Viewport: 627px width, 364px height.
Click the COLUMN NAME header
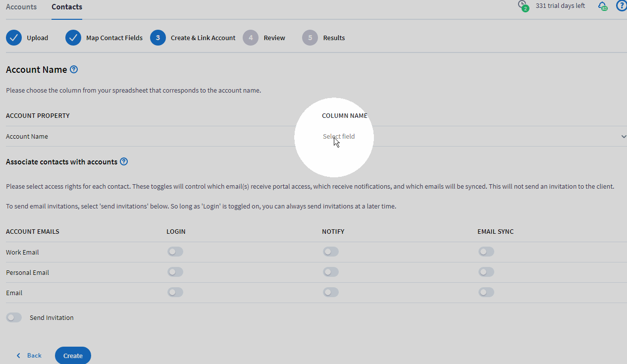345,115
